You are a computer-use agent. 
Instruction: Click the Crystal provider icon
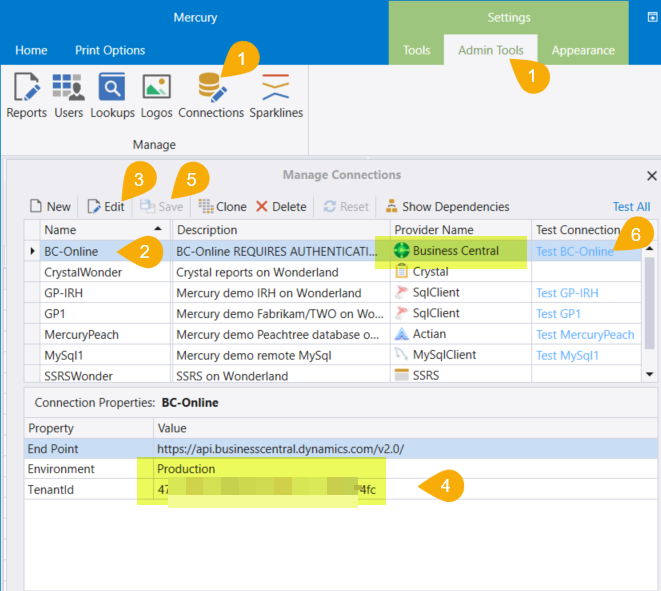point(401,271)
